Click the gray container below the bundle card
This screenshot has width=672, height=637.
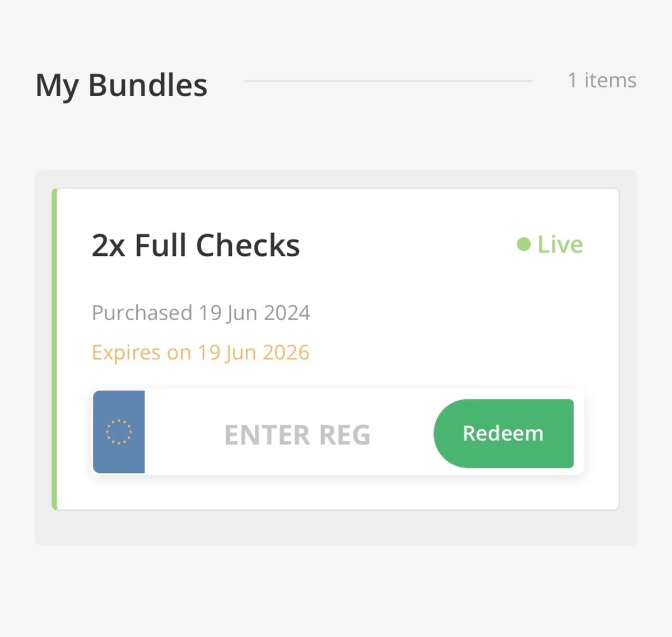coord(336,527)
